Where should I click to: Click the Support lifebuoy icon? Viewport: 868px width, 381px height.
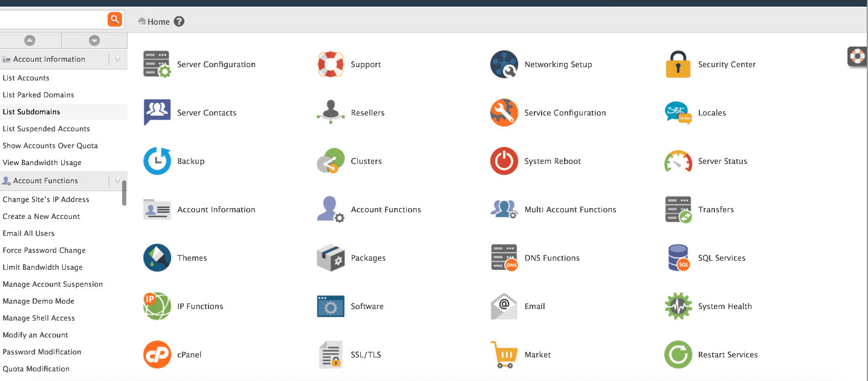[x=331, y=64]
